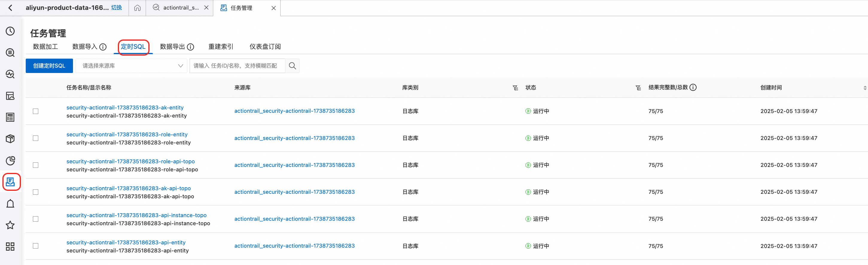
Task: Open the alert bell sidebar icon
Action: coord(10,204)
